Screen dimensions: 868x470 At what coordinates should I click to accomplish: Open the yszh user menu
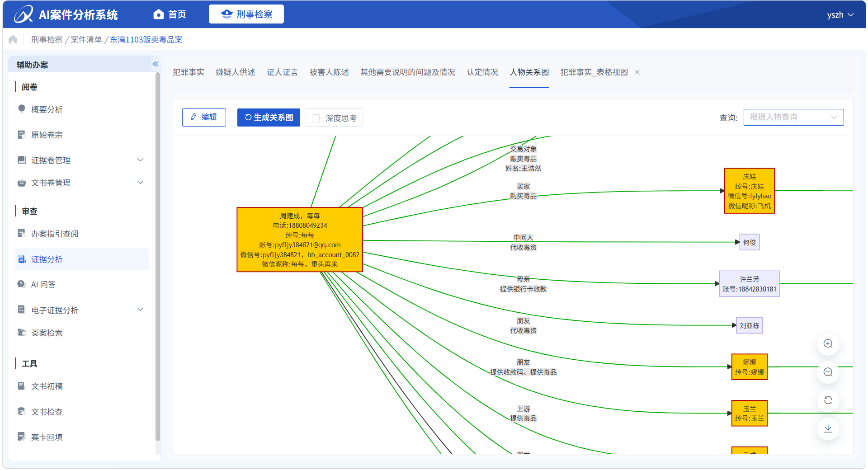click(x=840, y=15)
